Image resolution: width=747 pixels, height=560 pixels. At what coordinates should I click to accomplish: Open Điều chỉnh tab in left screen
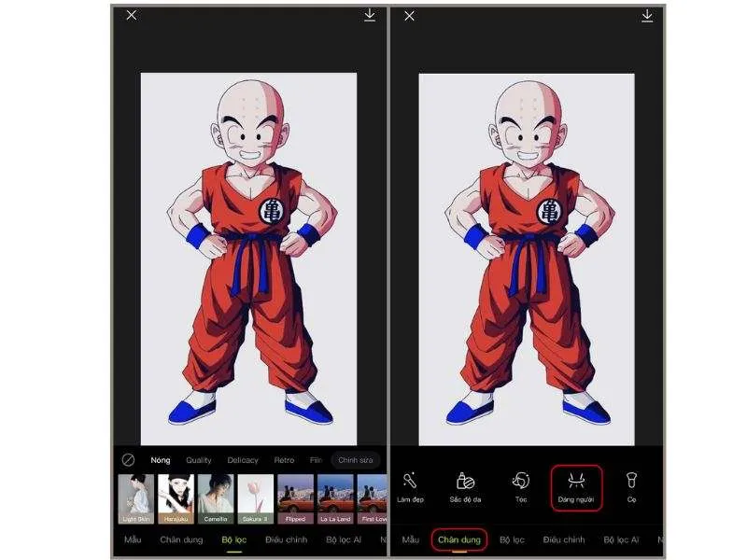[287, 539]
